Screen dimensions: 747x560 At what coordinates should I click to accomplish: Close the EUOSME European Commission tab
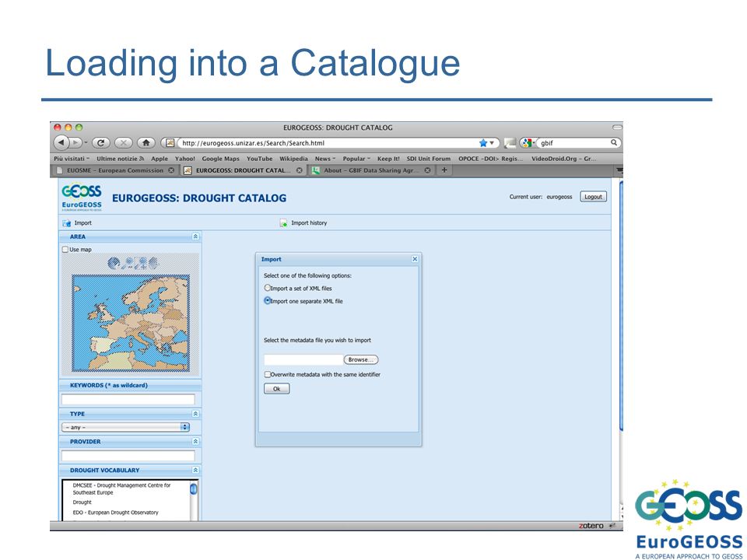coord(171,170)
